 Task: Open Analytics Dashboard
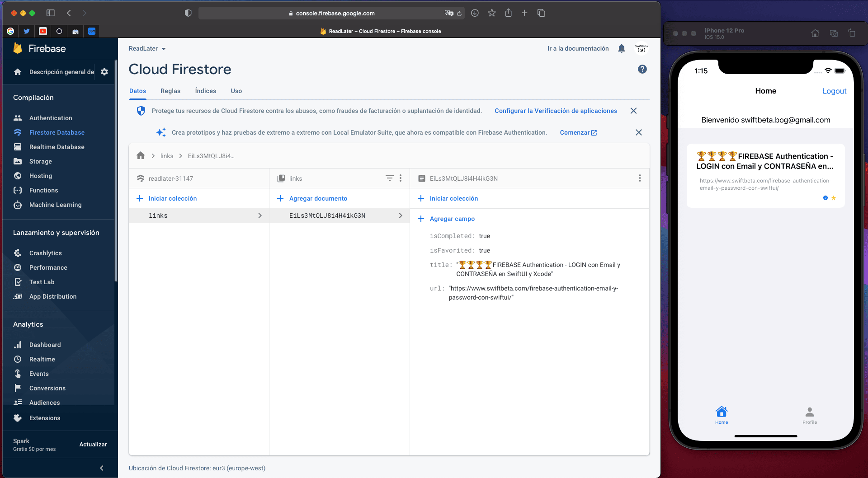pyautogui.click(x=45, y=345)
